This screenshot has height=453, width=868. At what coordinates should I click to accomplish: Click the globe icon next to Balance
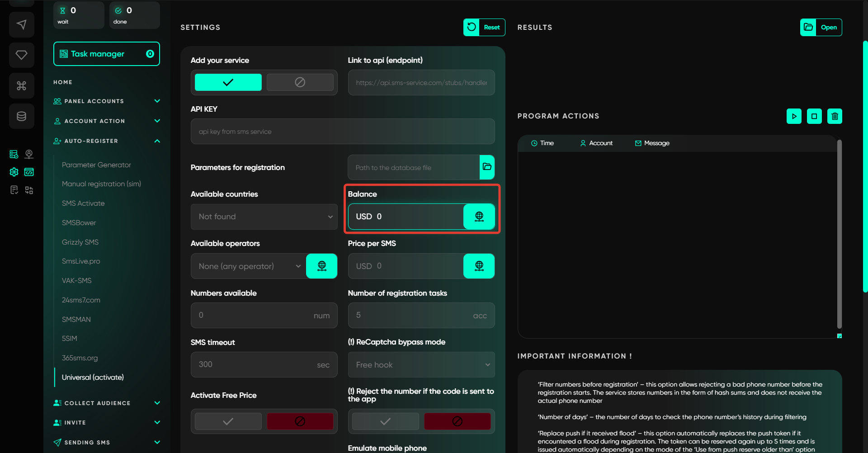click(479, 217)
